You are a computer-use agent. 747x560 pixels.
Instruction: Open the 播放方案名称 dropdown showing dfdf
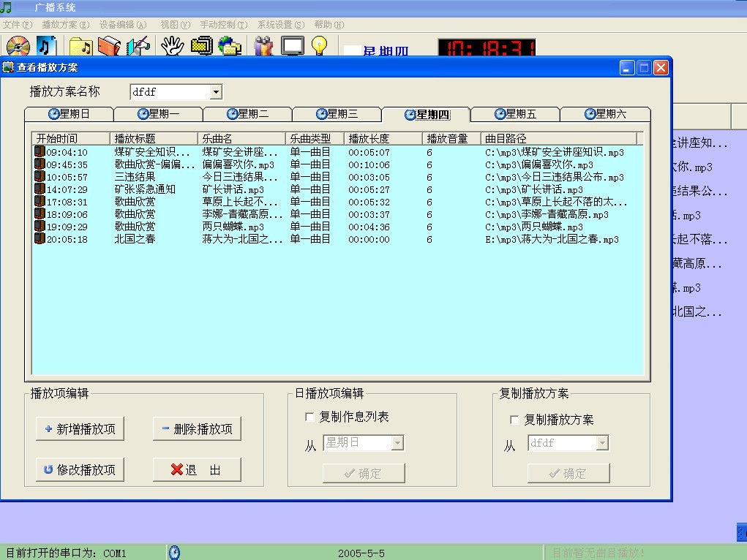pos(215,91)
